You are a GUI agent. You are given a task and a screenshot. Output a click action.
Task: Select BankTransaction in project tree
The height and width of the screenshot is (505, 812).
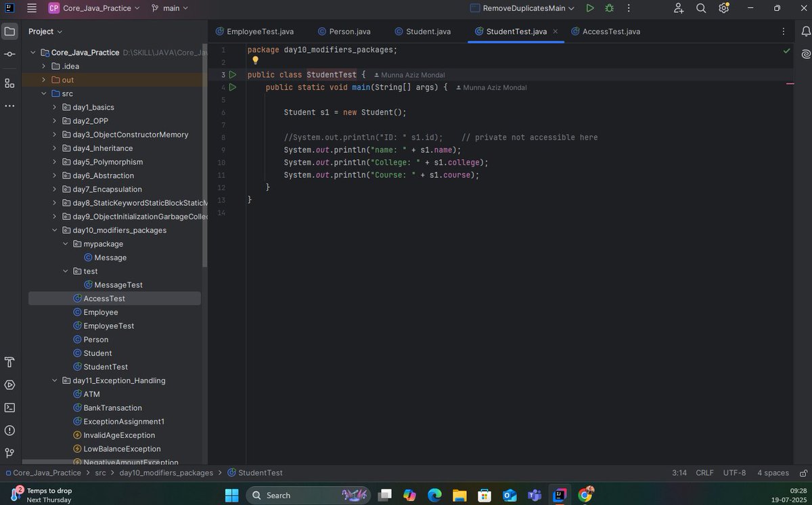(x=114, y=408)
